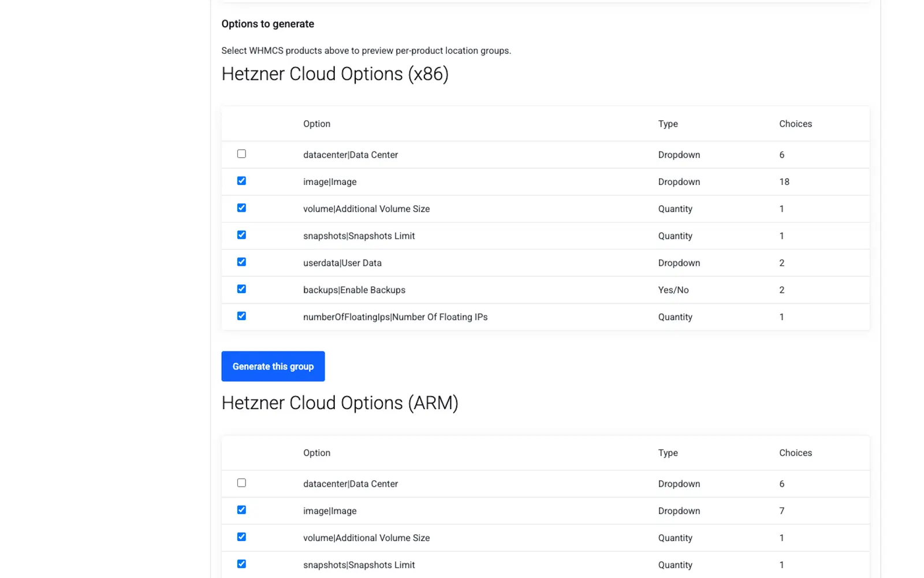924x578 pixels.
Task: Click x86 datacenter|Data Center row label
Action: click(x=351, y=155)
